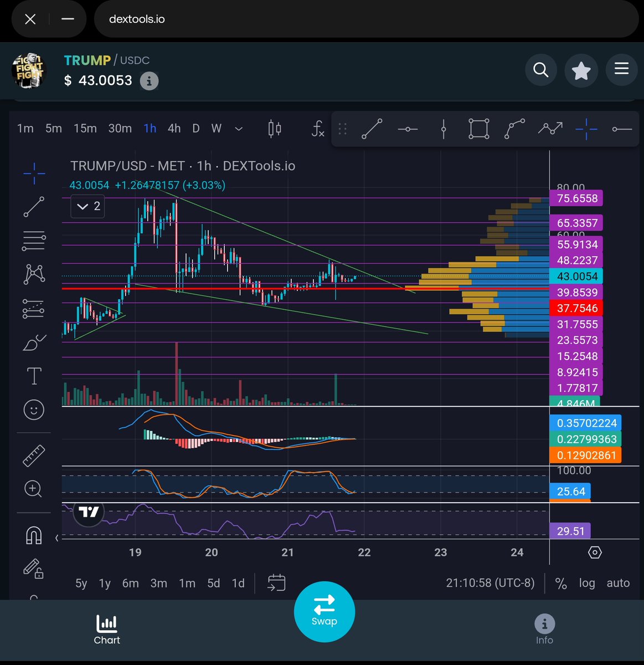Open the token search magnifier
This screenshot has width=644, height=665.
click(540, 70)
